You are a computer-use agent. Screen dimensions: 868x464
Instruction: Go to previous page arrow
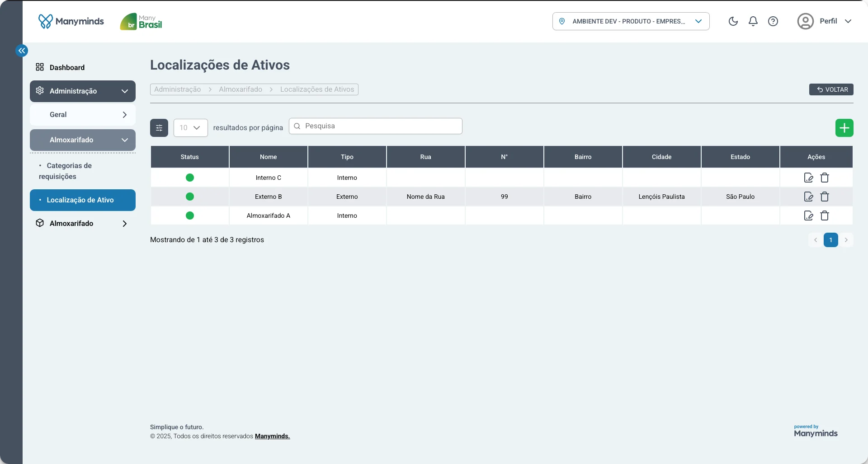point(816,240)
